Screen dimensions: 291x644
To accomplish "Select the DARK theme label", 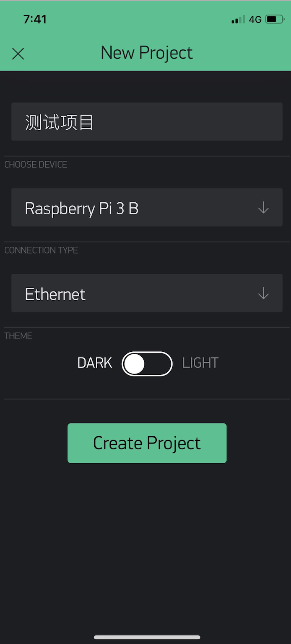I will (x=95, y=363).
